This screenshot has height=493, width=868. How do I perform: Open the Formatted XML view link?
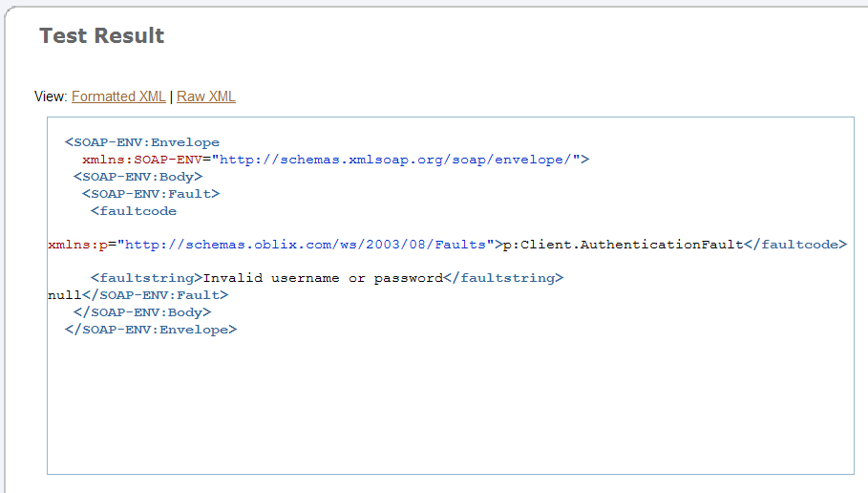[x=118, y=96]
